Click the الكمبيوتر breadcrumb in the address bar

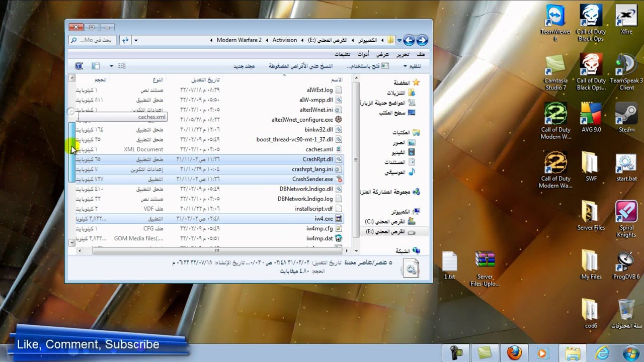(369, 40)
